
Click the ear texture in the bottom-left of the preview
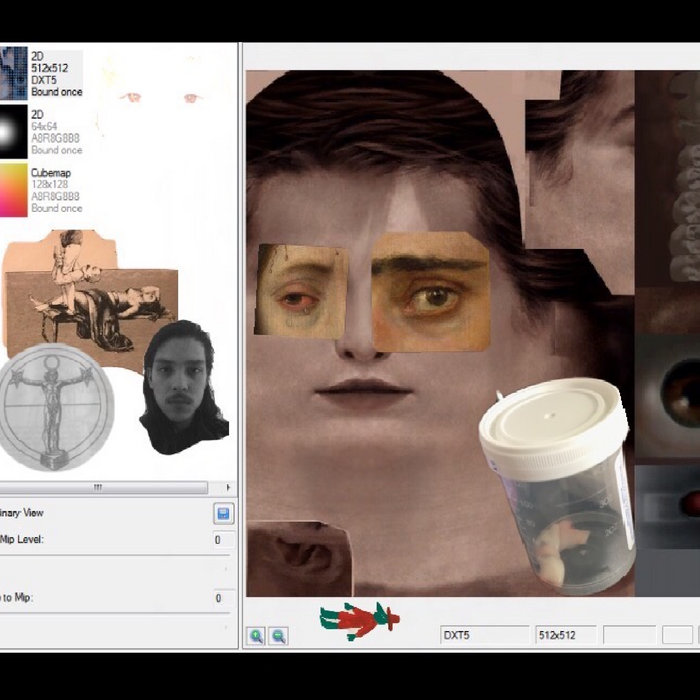pos(295,560)
